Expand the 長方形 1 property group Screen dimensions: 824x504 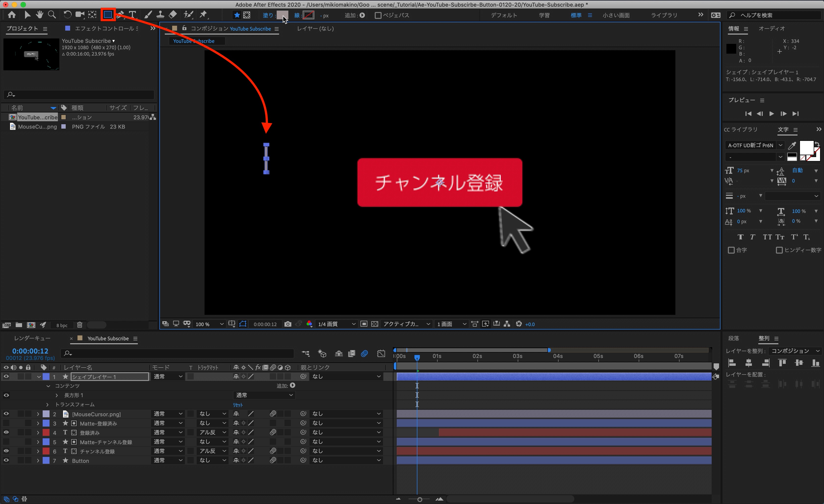[57, 395]
